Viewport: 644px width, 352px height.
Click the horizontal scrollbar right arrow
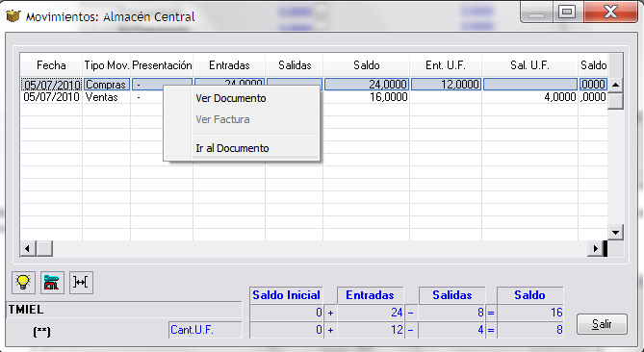[595, 248]
